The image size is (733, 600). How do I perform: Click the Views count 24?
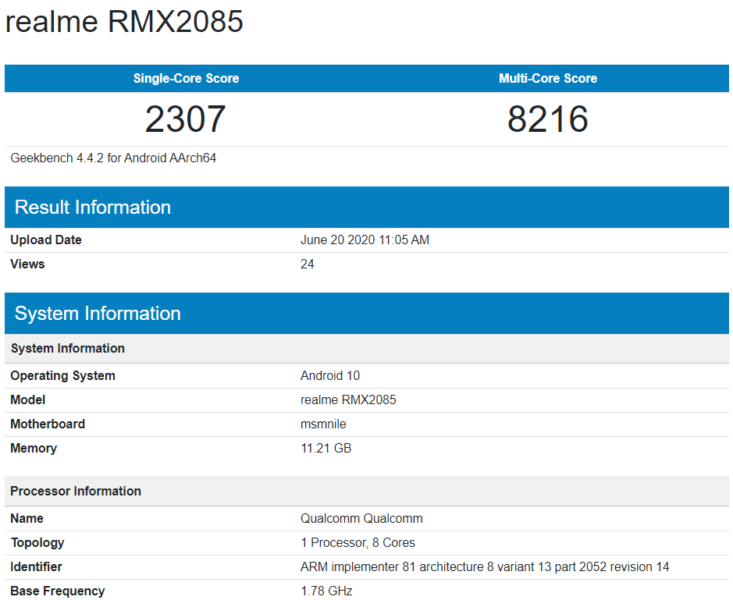[x=307, y=264]
